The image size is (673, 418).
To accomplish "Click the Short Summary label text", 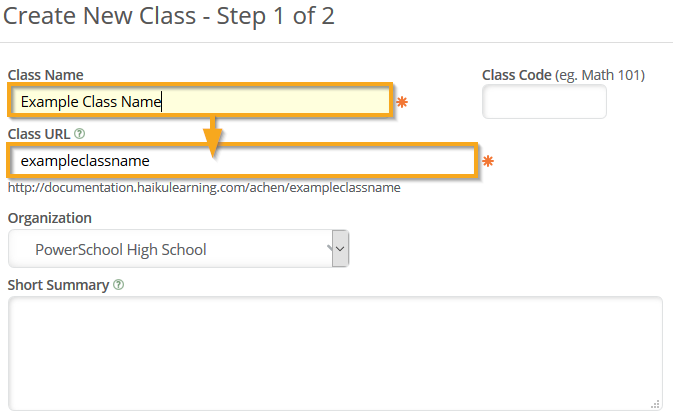I will tap(58, 285).
